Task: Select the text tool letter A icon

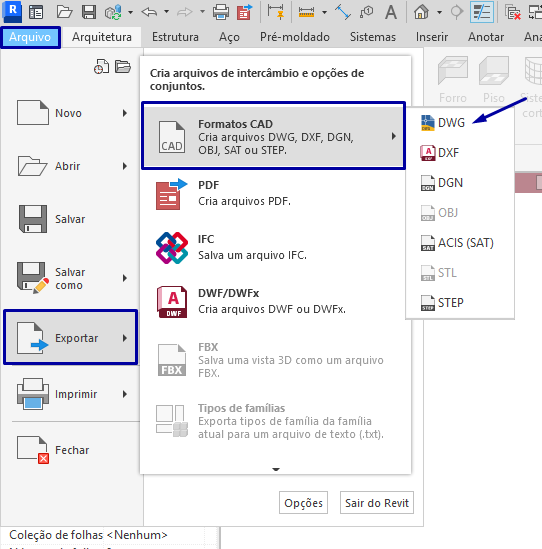Action: (x=391, y=12)
